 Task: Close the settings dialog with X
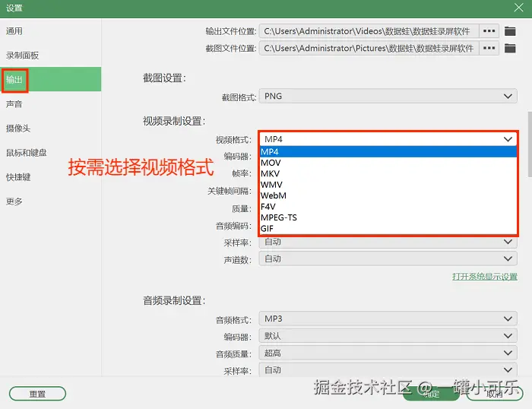tap(518, 8)
